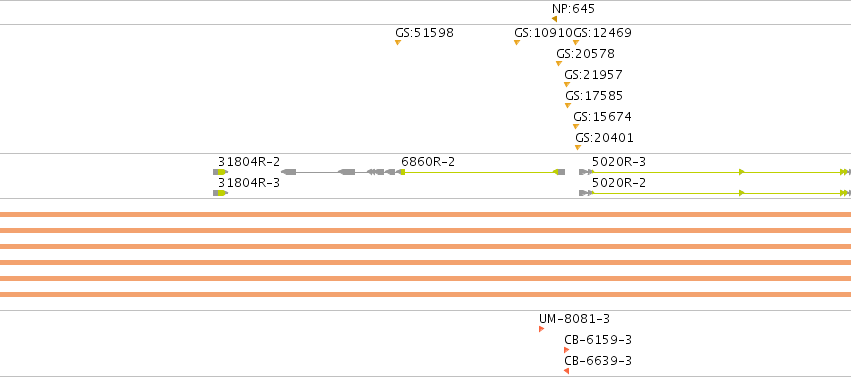Click the UM-8081-3 label text
The height and width of the screenshot is (377, 851).
tap(574, 319)
